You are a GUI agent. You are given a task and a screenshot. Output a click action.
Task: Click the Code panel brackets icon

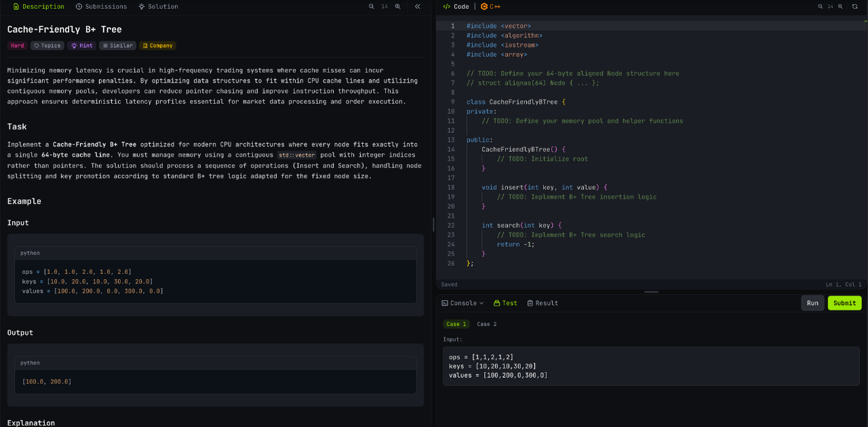coord(446,7)
